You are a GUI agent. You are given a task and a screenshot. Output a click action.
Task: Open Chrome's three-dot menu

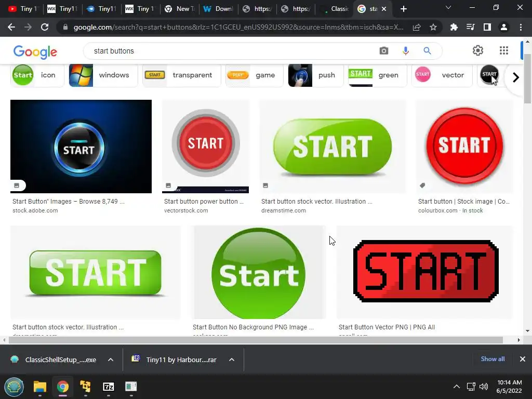[521, 27]
